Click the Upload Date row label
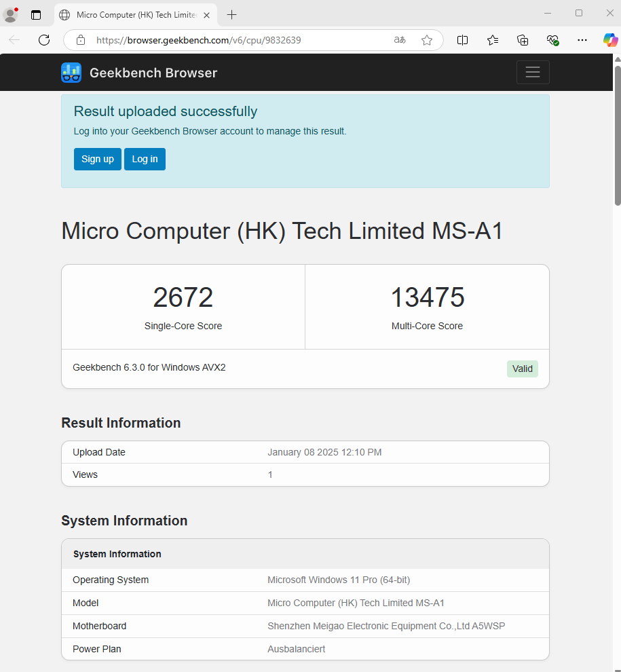The height and width of the screenshot is (672, 621). (x=99, y=452)
